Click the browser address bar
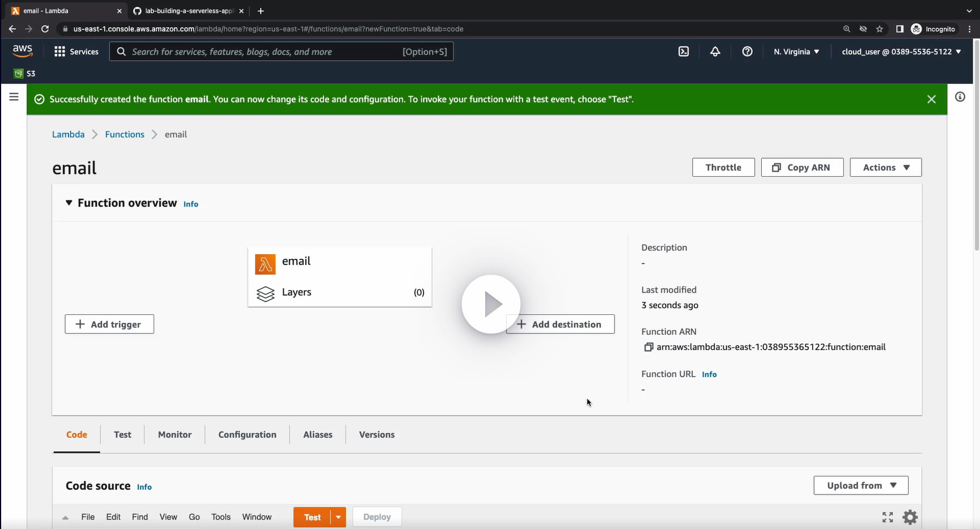Viewport: 980px width, 529px height. (448, 29)
